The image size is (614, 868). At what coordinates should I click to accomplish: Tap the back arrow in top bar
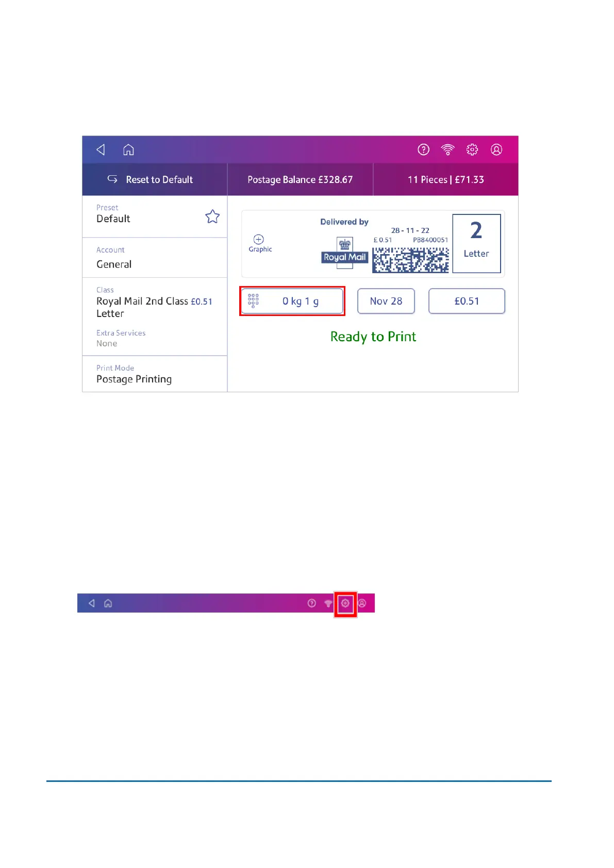point(101,149)
